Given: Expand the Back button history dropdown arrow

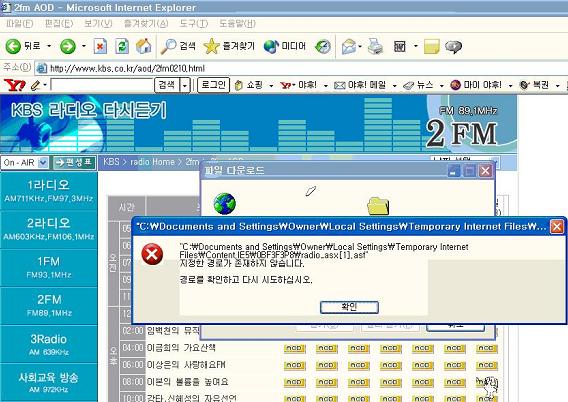Looking at the screenshot, I should (x=49, y=46).
